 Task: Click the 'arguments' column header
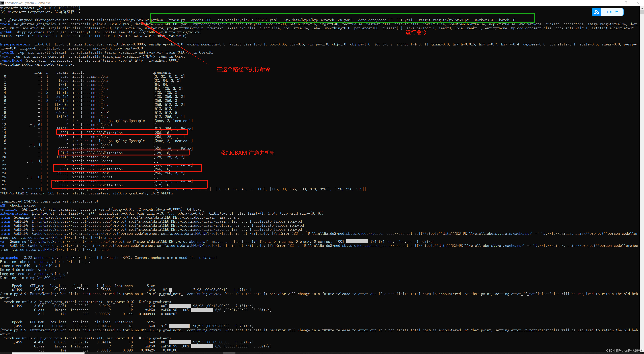(162, 72)
